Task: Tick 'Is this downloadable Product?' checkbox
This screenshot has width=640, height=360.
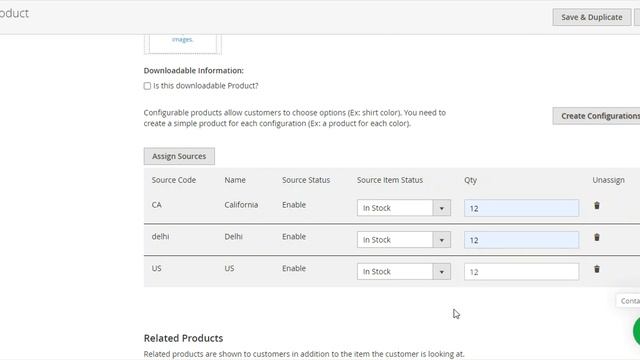Action: 147,86
